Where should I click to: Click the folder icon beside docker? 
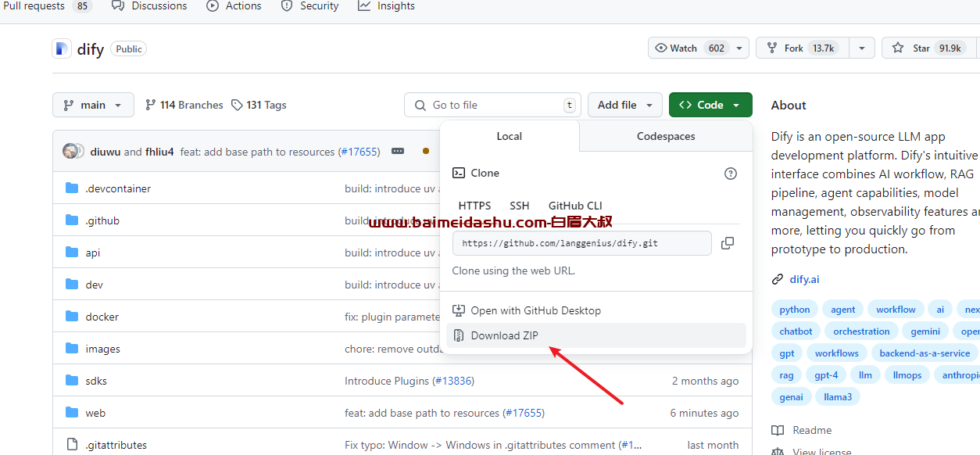(x=72, y=316)
